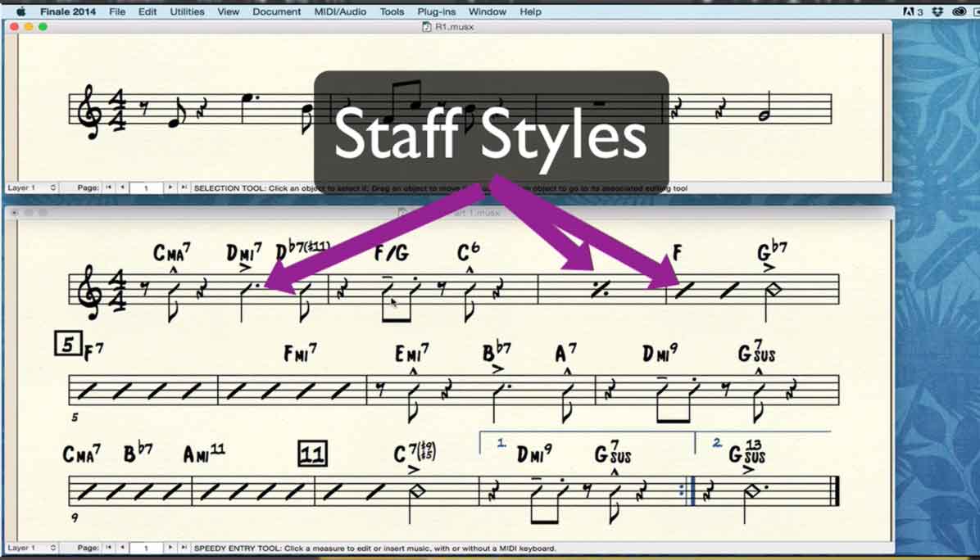Image resolution: width=980 pixels, height=560 pixels.
Task: Click the boxed rehearsal mark 5
Action: click(x=67, y=344)
